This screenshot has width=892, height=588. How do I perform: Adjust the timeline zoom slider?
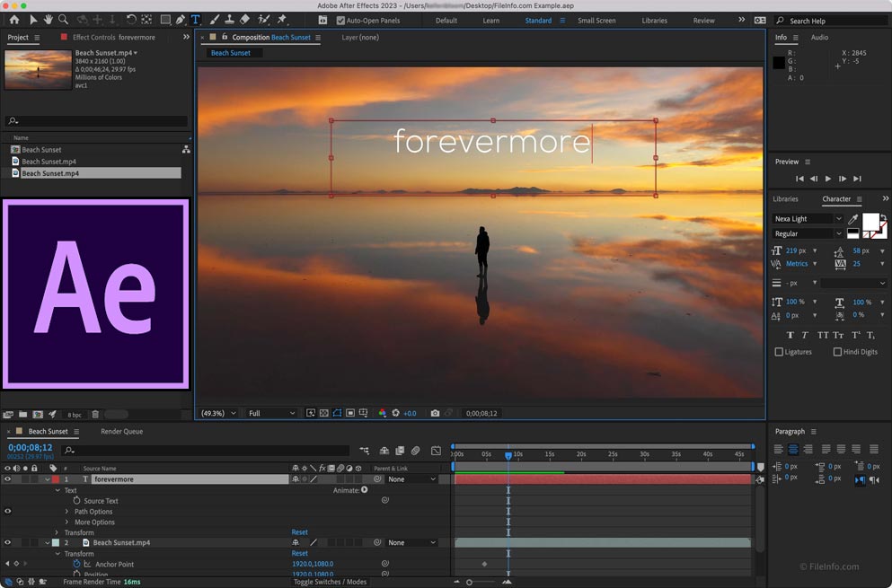[469, 582]
